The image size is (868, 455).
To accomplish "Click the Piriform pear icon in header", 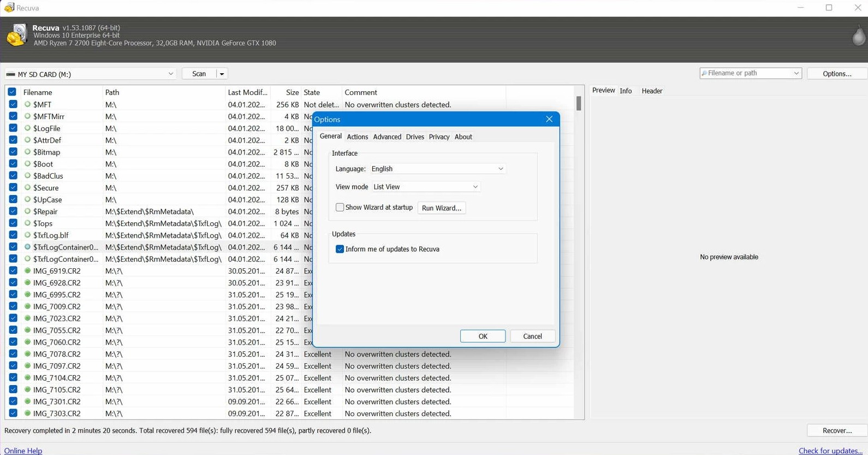I will [x=858, y=36].
